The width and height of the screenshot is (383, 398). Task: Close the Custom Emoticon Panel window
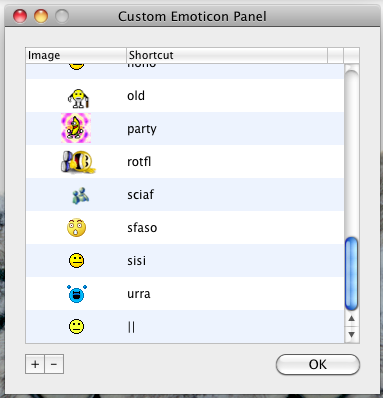coord(20,16)
